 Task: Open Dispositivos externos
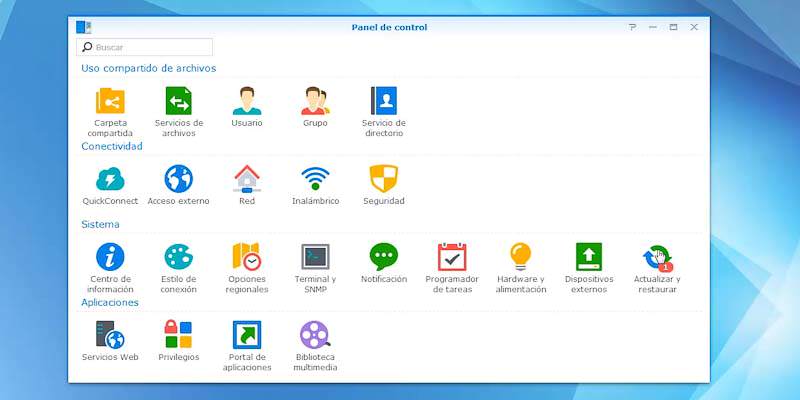click(x=589, y=257)
